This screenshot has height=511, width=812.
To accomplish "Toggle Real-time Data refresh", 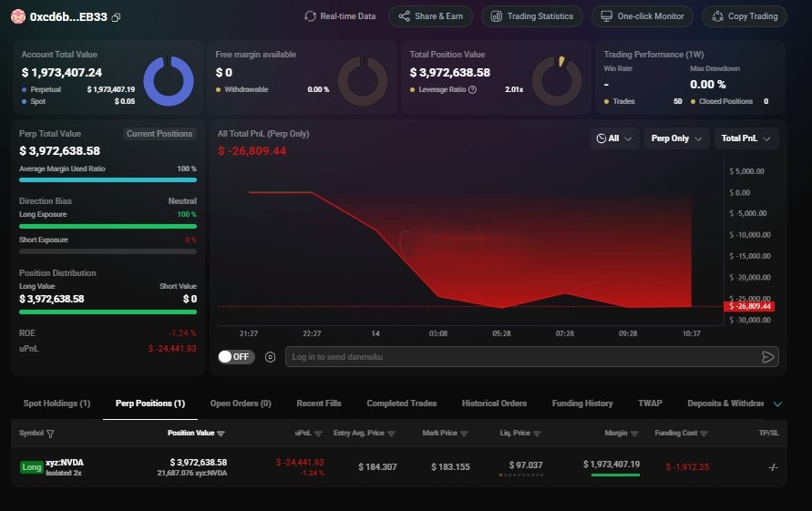I will coord(340,16).
